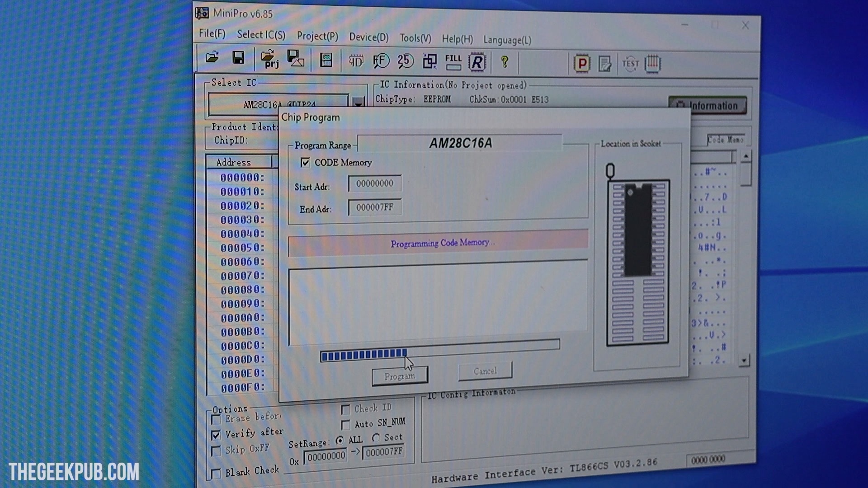The image size is (868, 488).
Task: Open the Tools(V) menu
Action: click(x=415, y=38)
